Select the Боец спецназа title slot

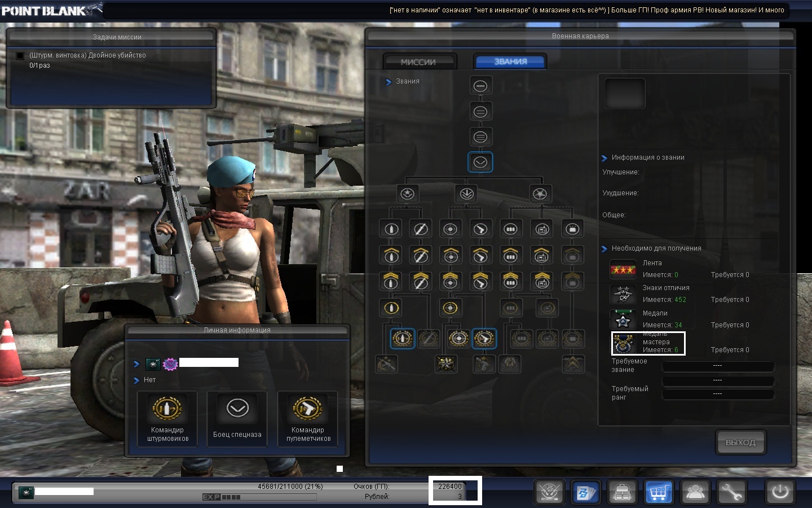click(237, 419)
